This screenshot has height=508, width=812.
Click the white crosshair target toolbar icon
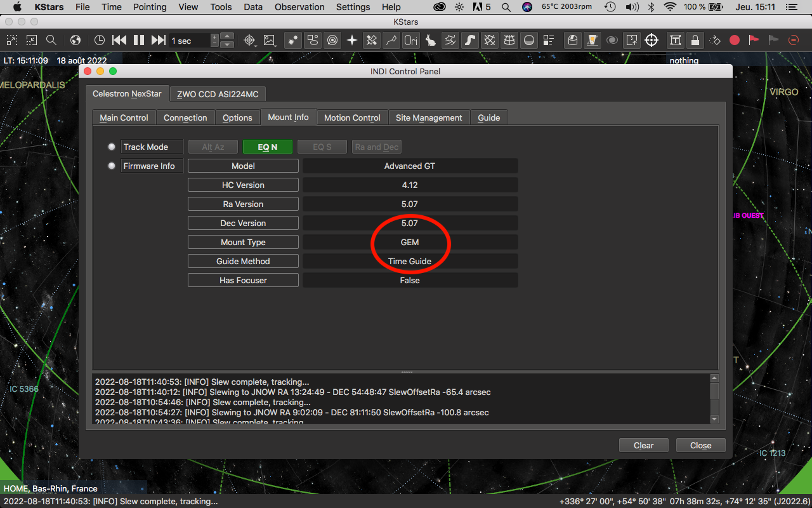tap(652, 40)
